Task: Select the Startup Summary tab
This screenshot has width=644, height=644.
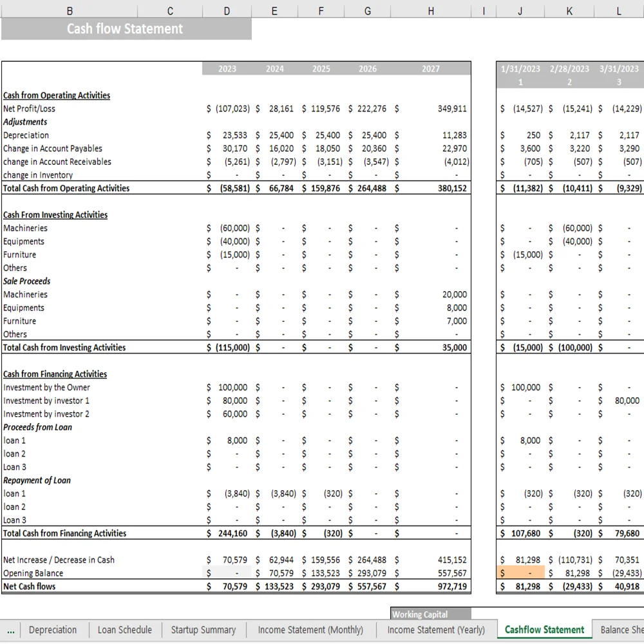Action: [x=204, y=630]
